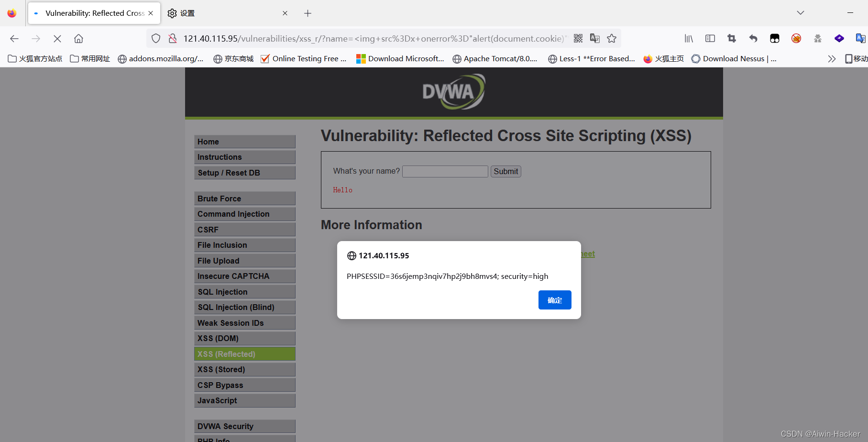Open the 移动 mobile bookmarks item
The width and height of the screenshot is (868, 442).
point(856,59)
